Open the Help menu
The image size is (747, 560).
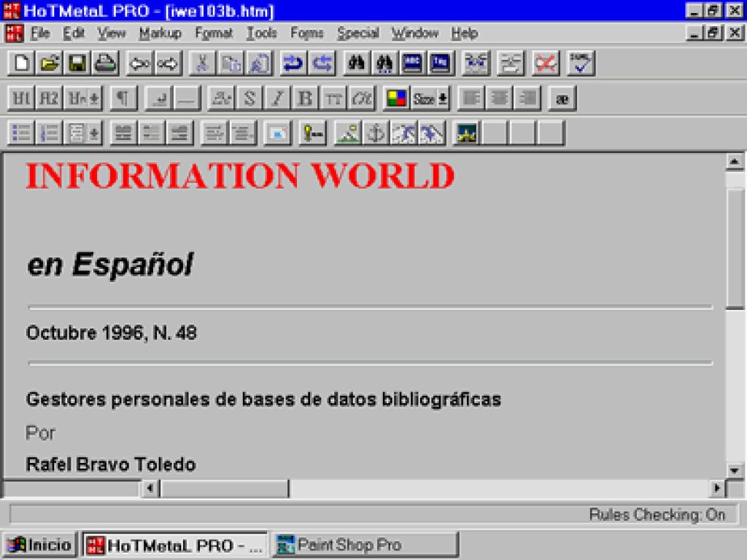click(x=465, y=34)
